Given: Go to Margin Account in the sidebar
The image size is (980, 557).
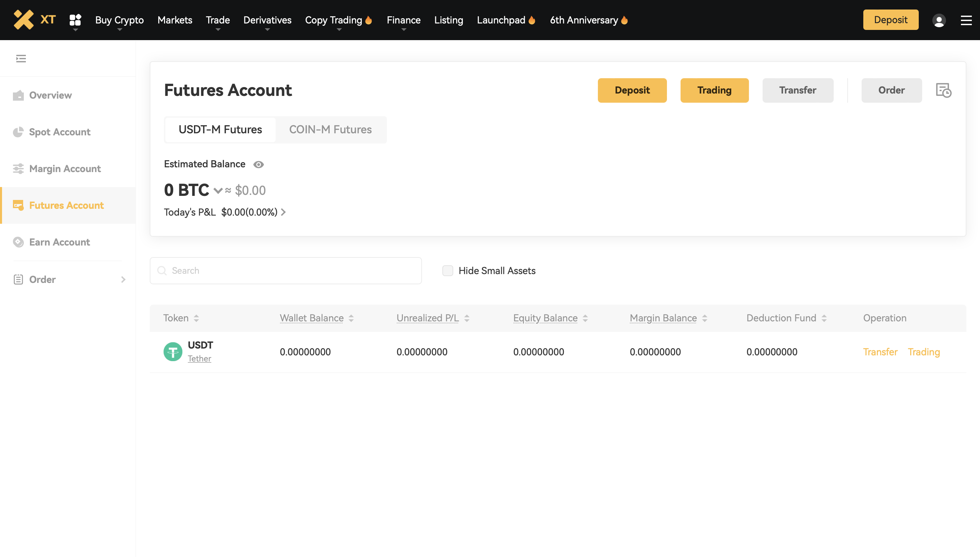Looking at the screenshot, I should pyautogui.click(x=68, y=169).
